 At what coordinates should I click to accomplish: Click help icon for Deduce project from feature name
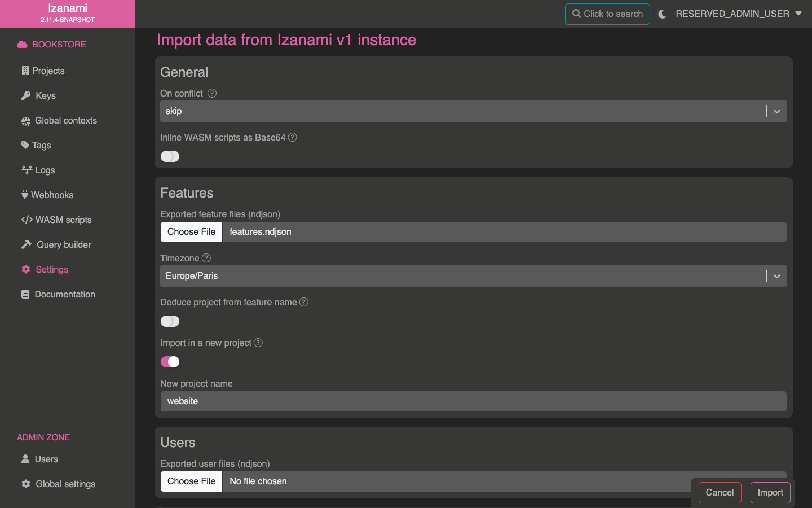coord(304,302)
